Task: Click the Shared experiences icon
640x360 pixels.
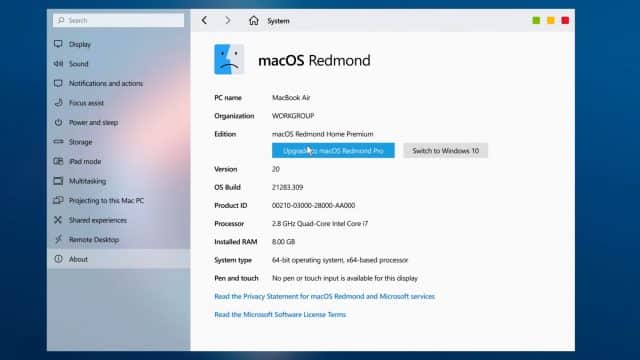Action: [x=58, y=220]
